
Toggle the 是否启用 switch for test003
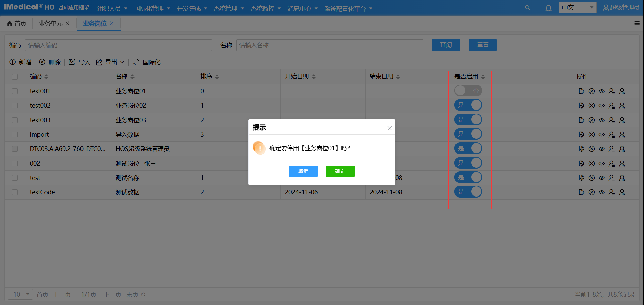pyautogui.click(x=468, y=120)
